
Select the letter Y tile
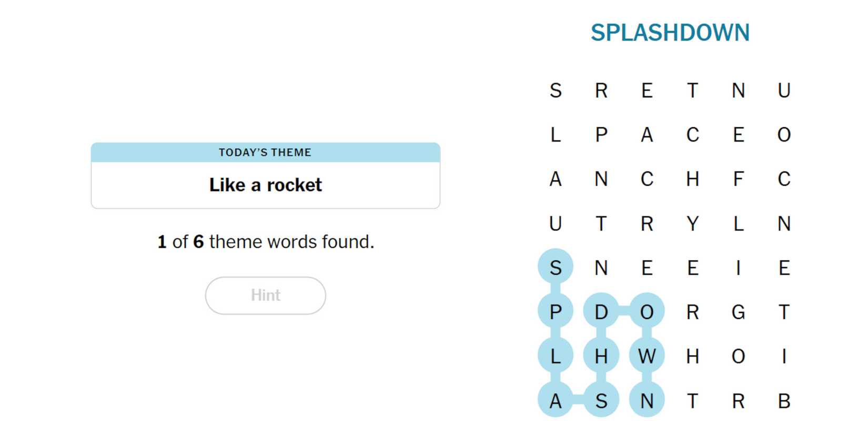692,224
